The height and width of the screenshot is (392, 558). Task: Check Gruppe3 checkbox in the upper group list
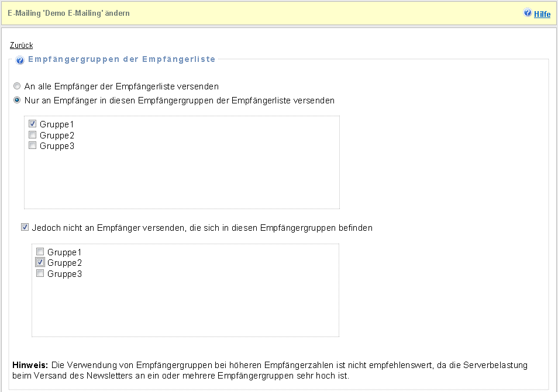pyautogui.click(x=33, y=145)
